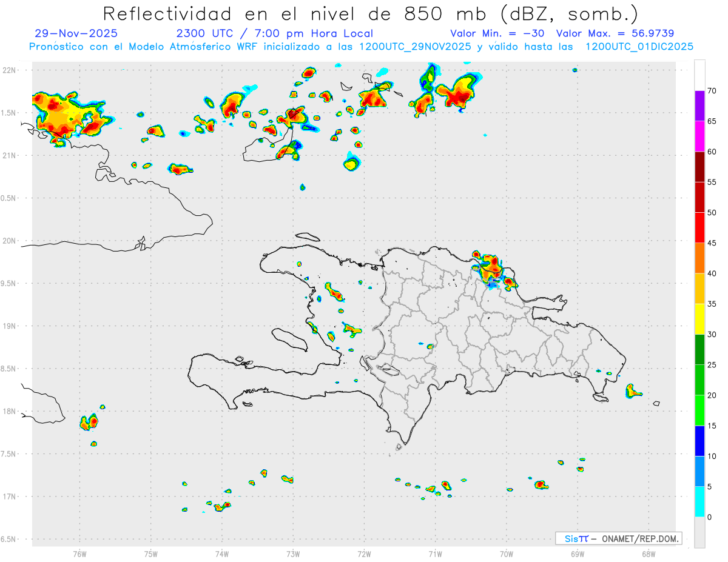Click the '65' color scale label
This screenshot has width=728, height=562.
[x=712, y=121]
